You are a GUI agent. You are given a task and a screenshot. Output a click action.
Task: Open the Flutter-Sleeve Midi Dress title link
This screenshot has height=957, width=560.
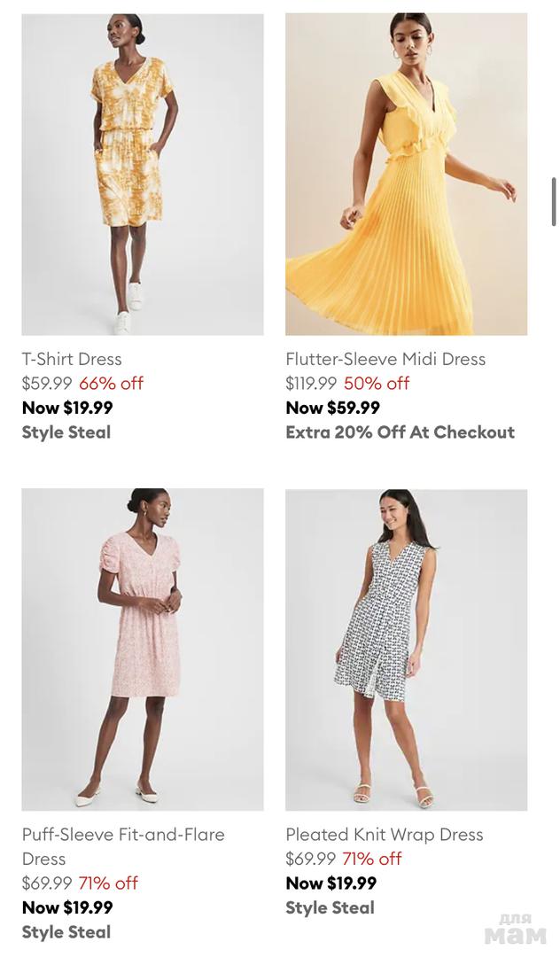tap(385, 359)
